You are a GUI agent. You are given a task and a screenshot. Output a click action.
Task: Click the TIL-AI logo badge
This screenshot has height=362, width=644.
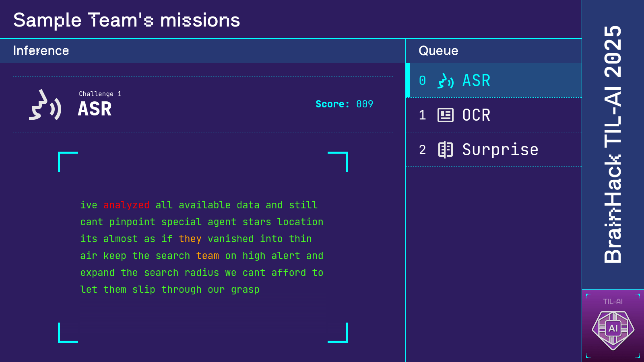click(x=613, y=329)
